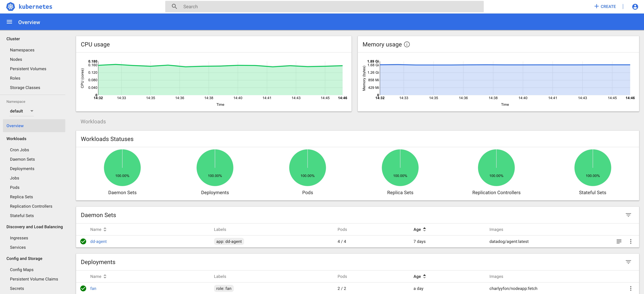The height and width of the screenshot is (294, 644).
Task: Open the dd-agent daemon set details
Action: [x=98, y=241]
